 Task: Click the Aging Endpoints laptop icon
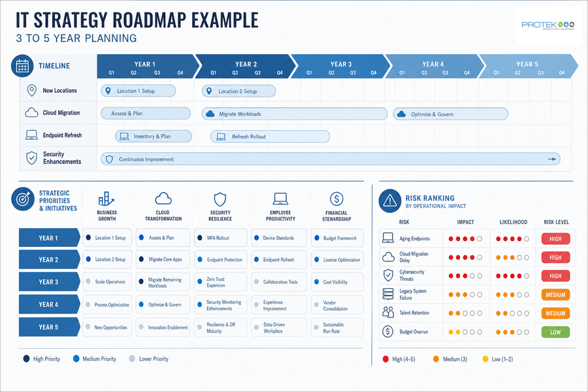point(387,238)
